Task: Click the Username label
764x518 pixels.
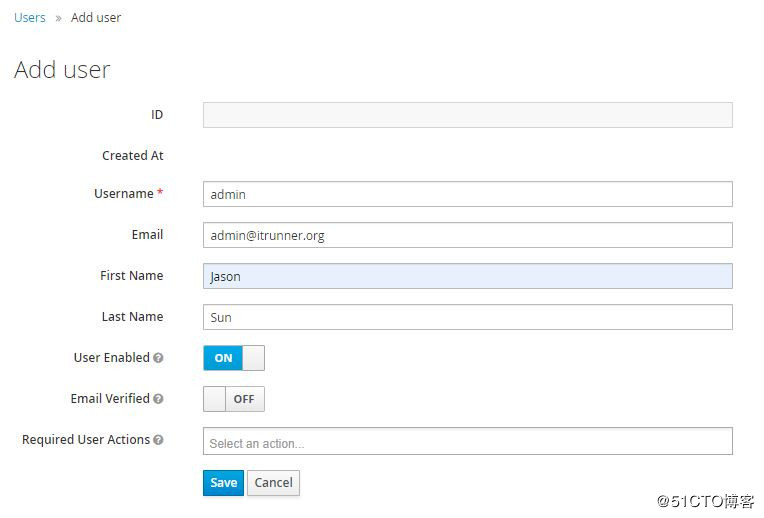Action: [x=124, y=194]
